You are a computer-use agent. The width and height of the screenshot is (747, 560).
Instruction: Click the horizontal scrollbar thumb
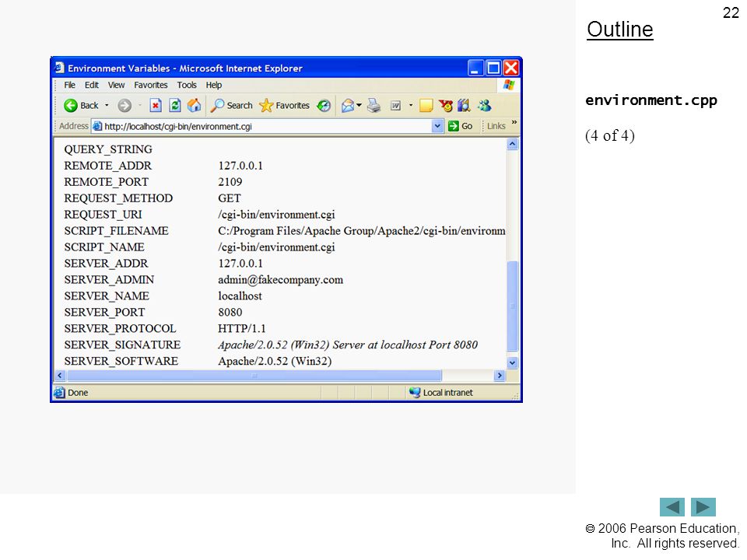(254, 375)
